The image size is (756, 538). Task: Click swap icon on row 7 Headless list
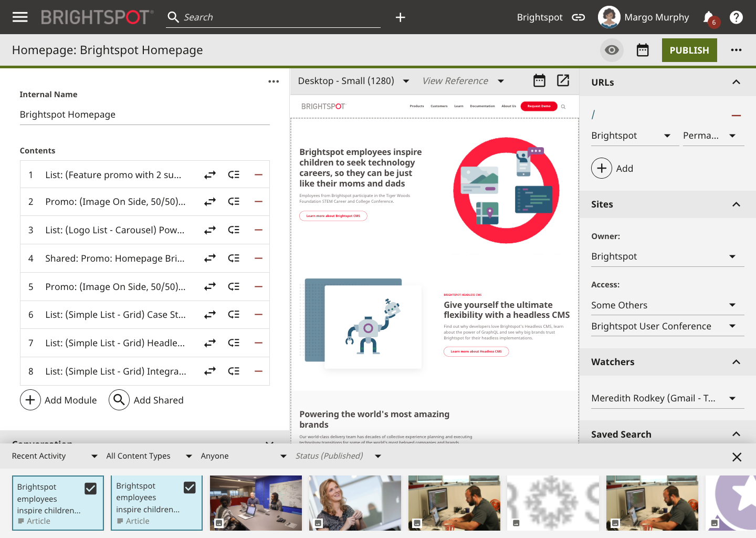click(x=210, y=343)
